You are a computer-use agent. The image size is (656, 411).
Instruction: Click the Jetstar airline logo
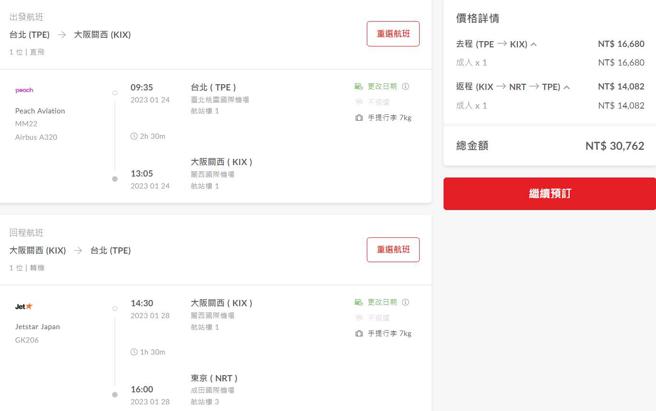pos(24,306)
